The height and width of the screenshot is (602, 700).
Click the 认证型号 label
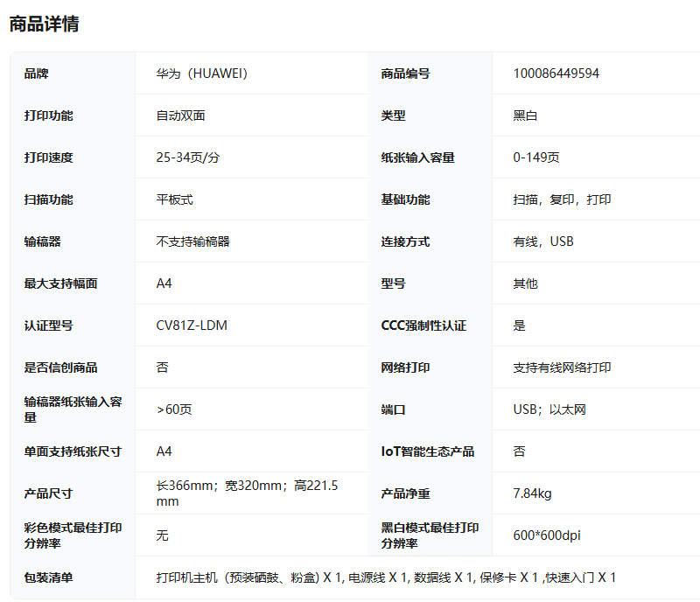[48, 325]
